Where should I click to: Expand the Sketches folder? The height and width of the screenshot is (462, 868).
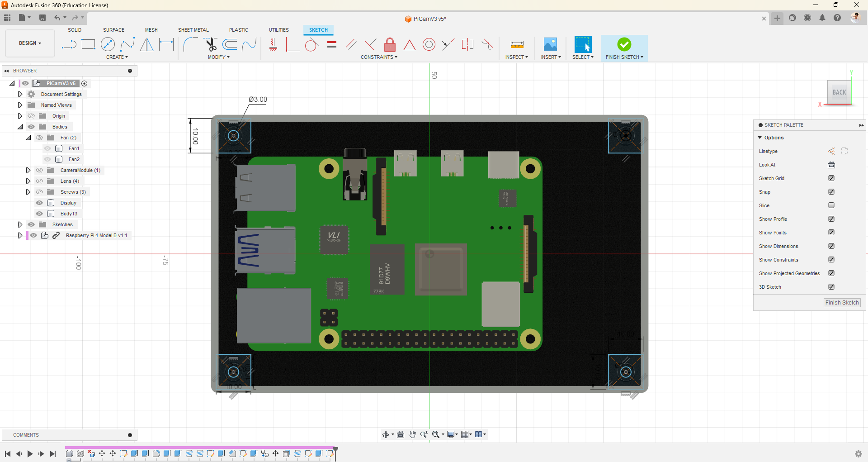coord(20,224)
